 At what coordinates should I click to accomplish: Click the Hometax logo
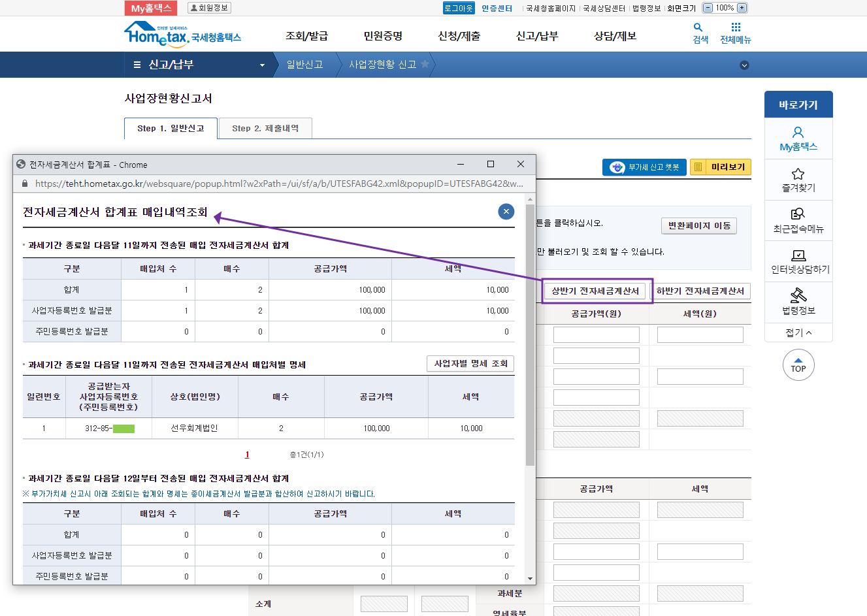[182, 35]
